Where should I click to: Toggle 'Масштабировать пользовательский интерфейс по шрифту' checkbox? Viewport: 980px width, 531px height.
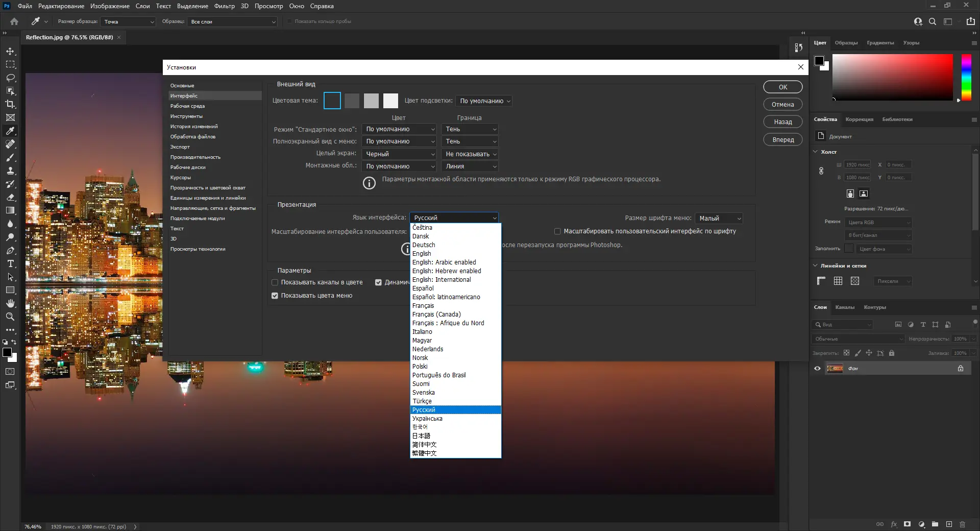[x=557, y=231]
